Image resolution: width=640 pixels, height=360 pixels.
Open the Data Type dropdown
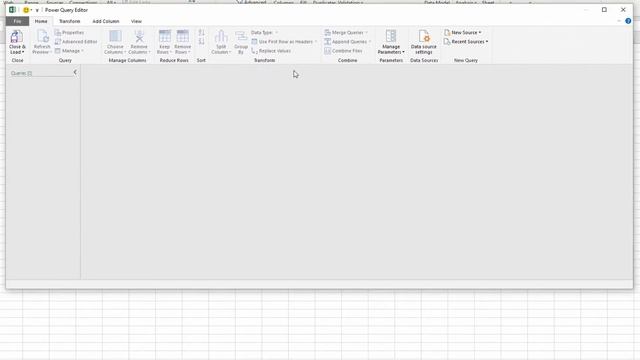264,32
